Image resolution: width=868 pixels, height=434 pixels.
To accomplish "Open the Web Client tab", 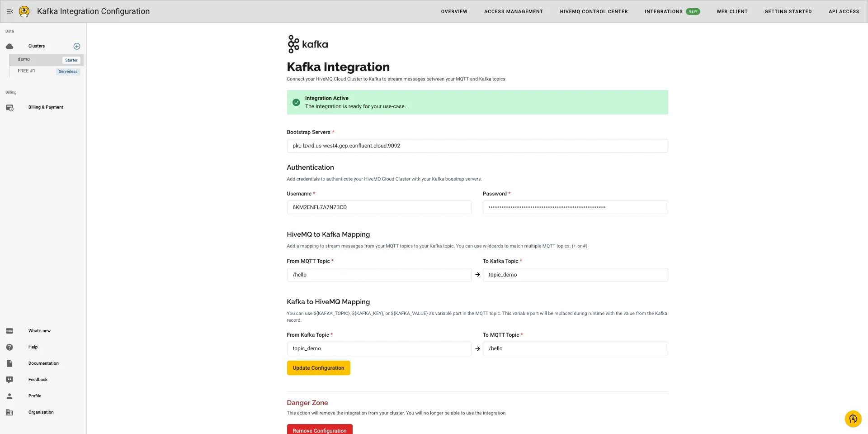I will [732, 11].
